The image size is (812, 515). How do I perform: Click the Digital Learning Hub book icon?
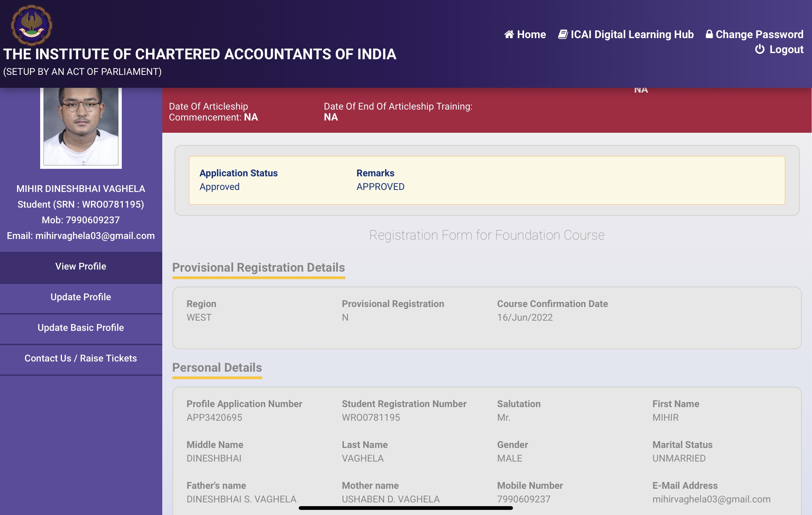coord(563,34)
